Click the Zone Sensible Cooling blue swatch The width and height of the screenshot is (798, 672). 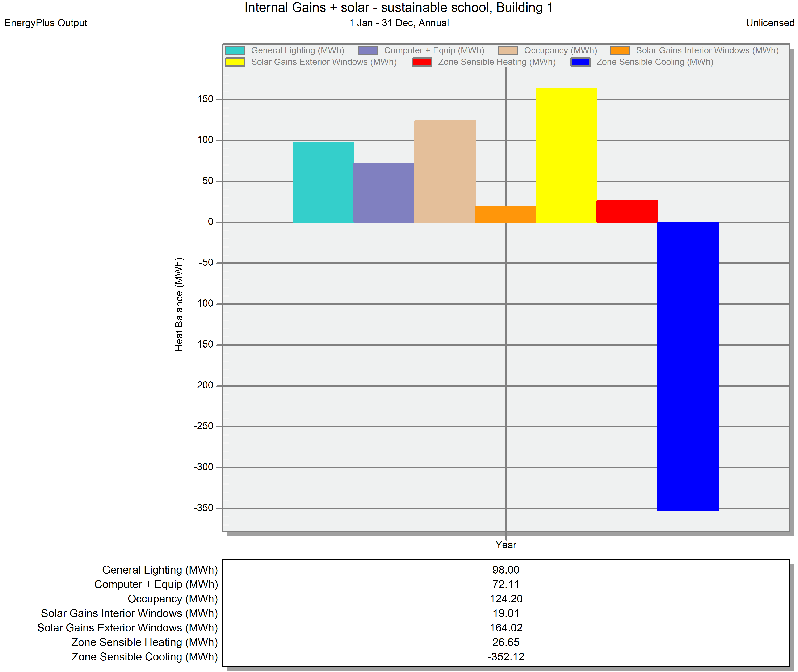[x=580, y=62]
